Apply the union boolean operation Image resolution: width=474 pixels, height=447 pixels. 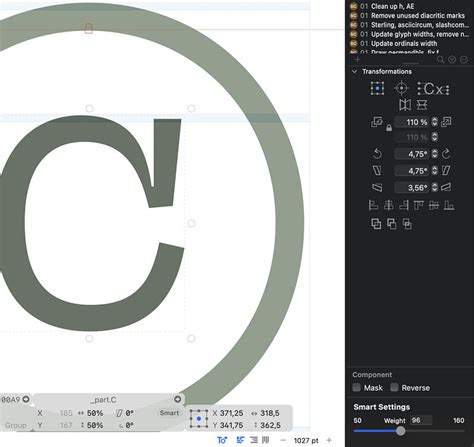click(x=376, y=224)
